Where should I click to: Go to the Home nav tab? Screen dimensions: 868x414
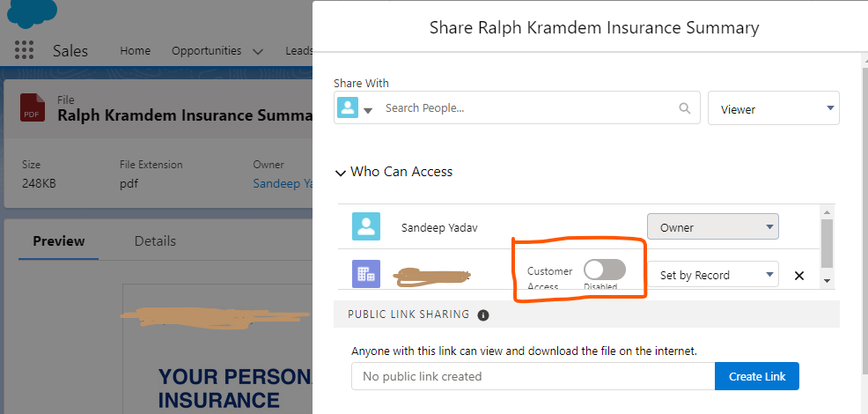(x=135, y=51)
